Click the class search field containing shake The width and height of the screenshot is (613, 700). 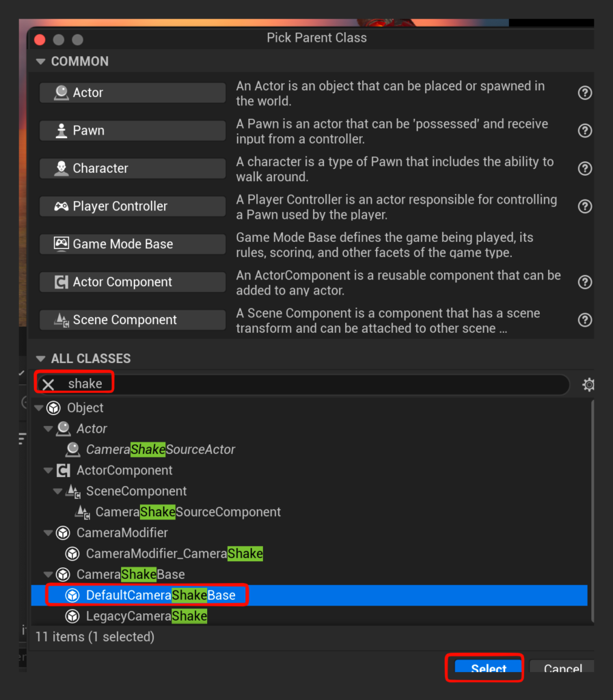[308, 384]
